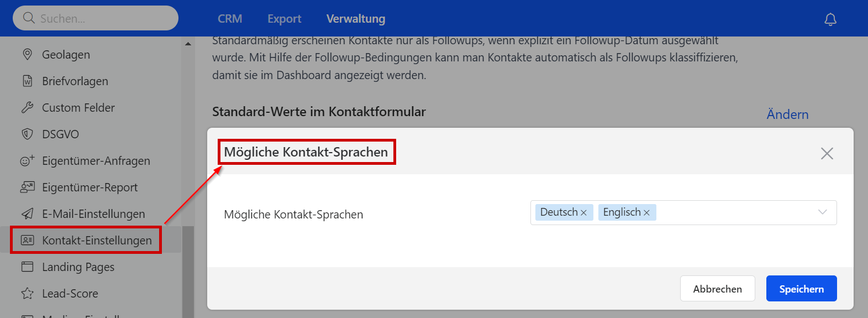Open the Export menu

[x=284, y=19]
